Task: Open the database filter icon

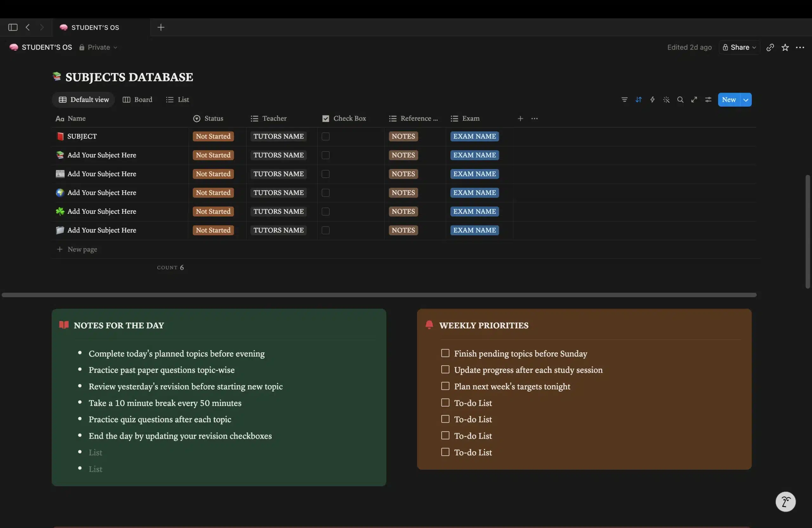Action: tap(624, 100)
